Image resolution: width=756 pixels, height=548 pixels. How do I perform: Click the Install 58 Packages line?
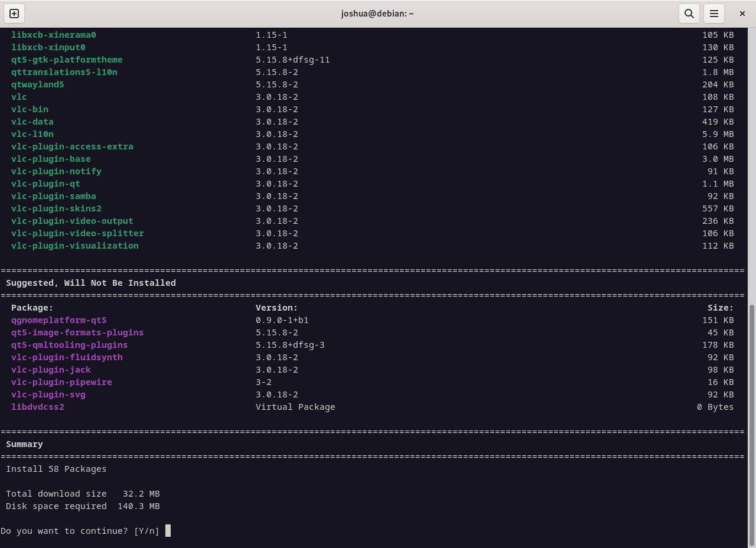tap(56, 468)
